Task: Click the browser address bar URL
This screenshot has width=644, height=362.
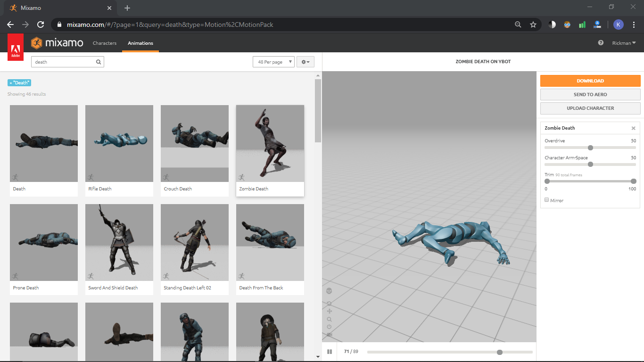Action: pos(170,25)
